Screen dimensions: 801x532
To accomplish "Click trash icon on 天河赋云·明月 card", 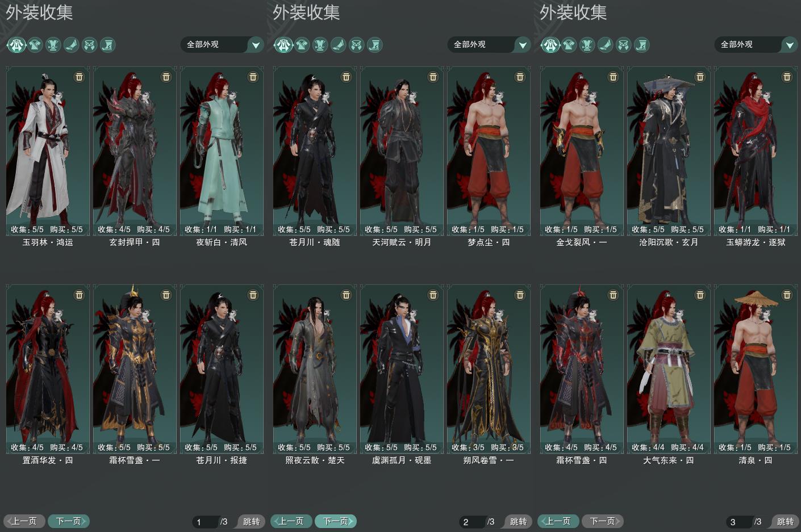I will click(x=433, y=77).
